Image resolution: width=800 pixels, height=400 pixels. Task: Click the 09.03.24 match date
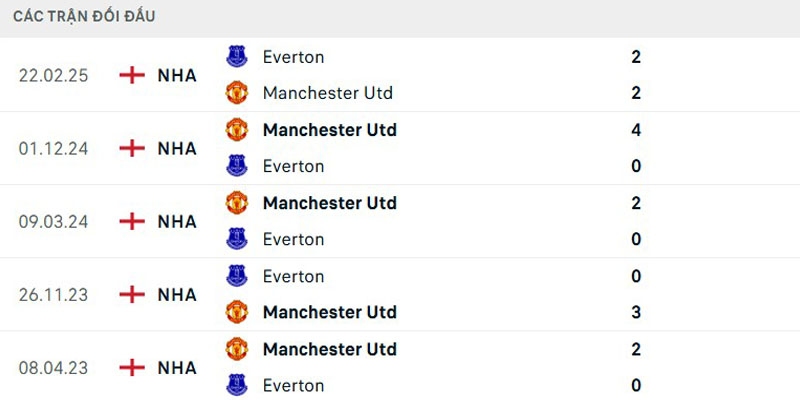pos(53,221)
